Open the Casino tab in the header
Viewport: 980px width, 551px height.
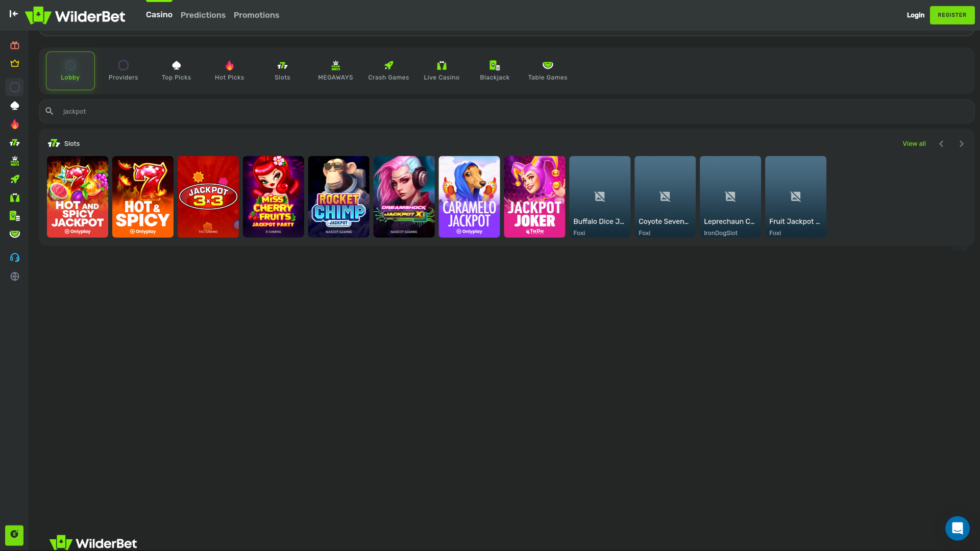click(x=159, y=15)
